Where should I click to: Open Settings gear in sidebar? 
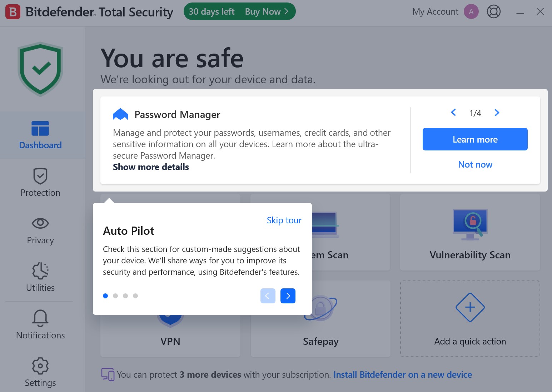point(40,366)
